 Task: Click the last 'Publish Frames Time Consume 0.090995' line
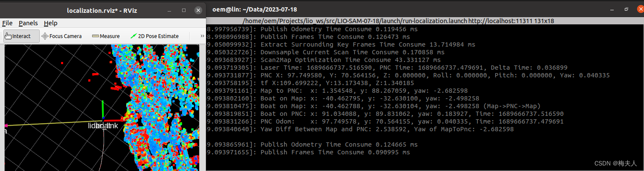click(x=308, y=152)
